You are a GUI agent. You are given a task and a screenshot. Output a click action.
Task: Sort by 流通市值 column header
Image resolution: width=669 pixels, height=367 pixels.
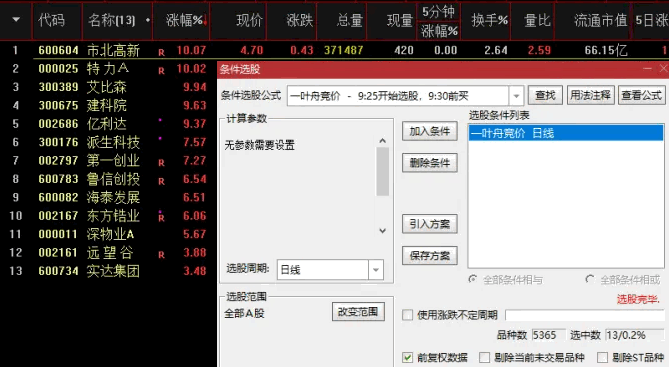[x=600, y=20]
